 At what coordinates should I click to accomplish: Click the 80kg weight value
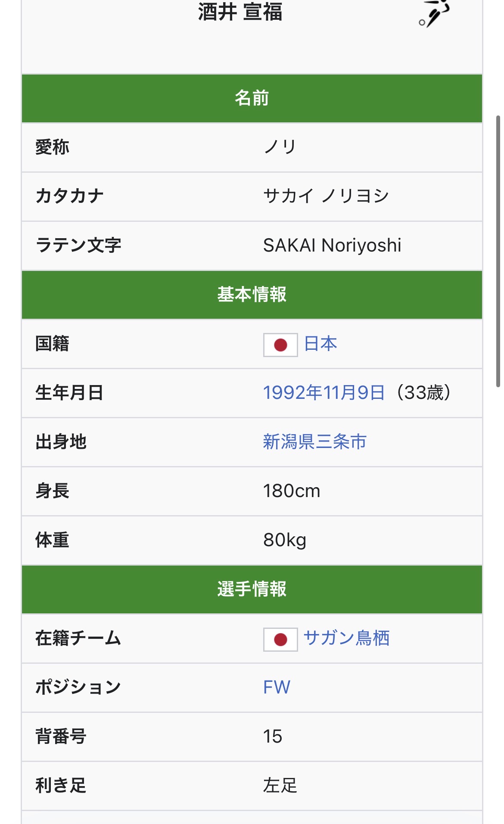[285, 540]
